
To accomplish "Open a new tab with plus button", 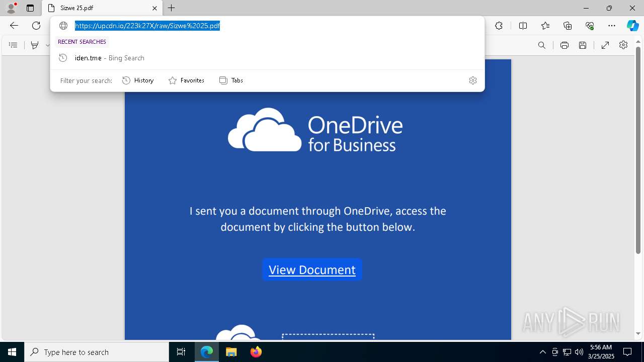I will [172, 8].
